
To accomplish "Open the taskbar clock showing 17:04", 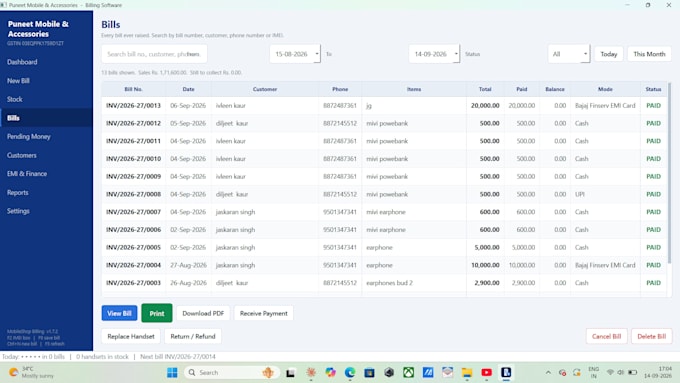I will [x=657, y=373].
